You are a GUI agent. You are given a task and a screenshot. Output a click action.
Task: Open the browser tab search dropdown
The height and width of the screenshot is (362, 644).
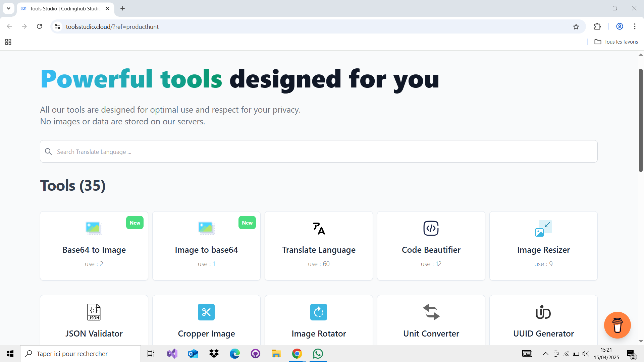click(8, 8)
